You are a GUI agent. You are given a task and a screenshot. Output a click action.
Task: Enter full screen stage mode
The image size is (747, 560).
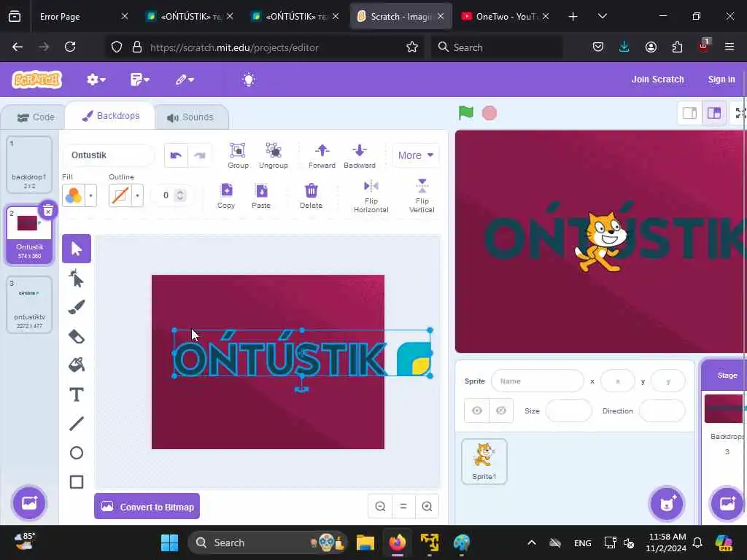pyautogui.click(x=740, y=113)
